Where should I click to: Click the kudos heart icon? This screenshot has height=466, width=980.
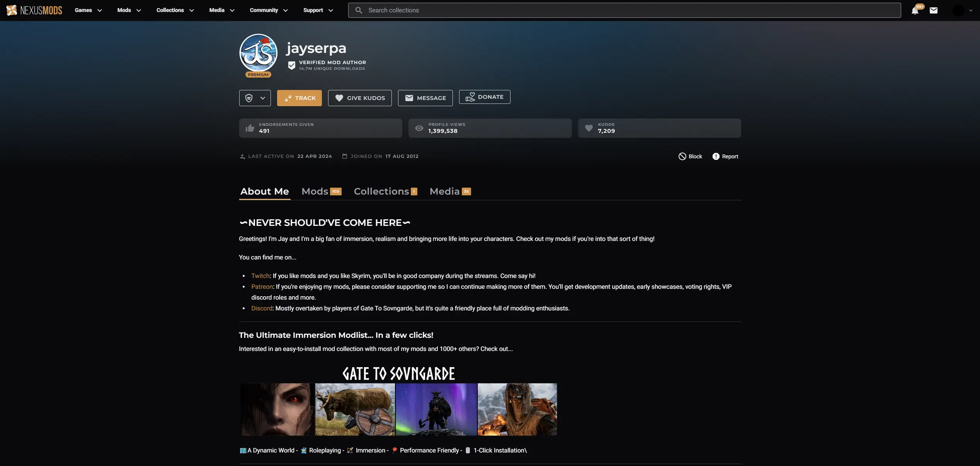pos(589,128)
